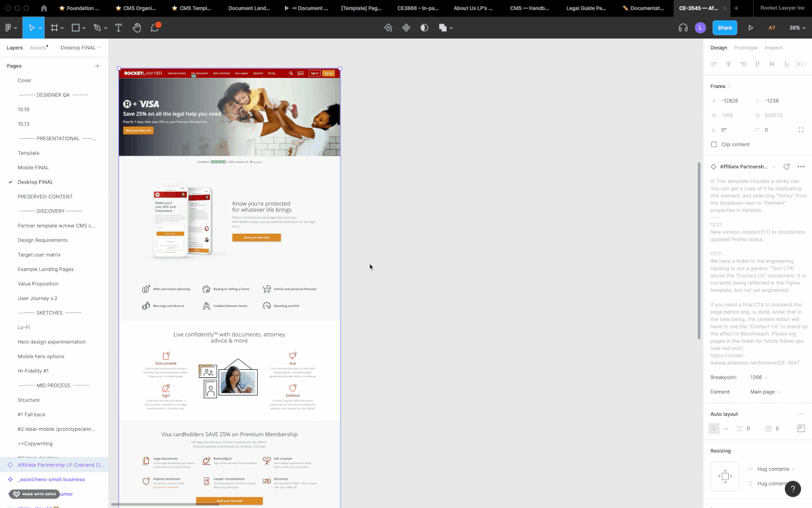Switch to the Layers tab
The image size is (812, 508).
coord(14,47)
